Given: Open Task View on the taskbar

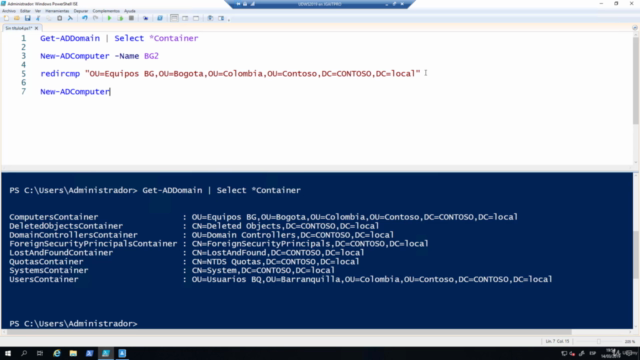Looking at the screenshot, I should point(40,353).
